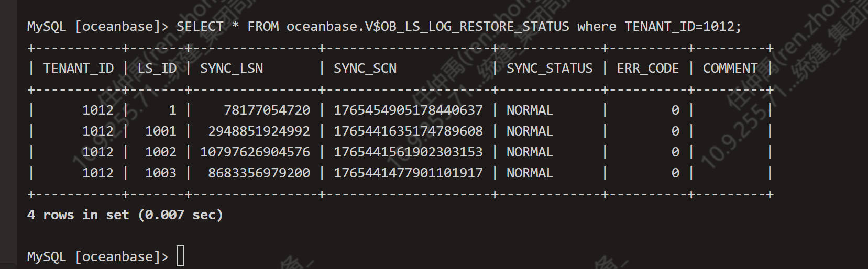Click the LS_ID column header
This screenshot has width=868, height=269.
[157, 69]
